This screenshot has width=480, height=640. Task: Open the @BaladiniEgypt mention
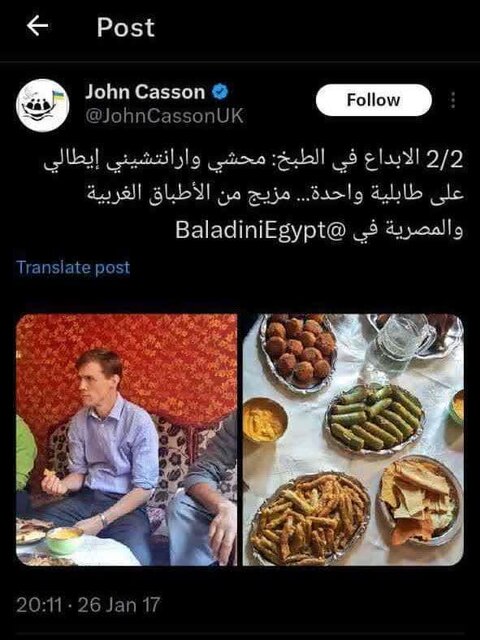(x=261, y=230)
